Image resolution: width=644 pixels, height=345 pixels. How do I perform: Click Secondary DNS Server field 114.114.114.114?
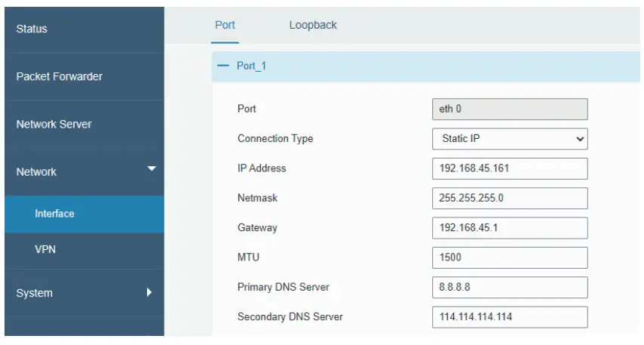coord(510,317)
